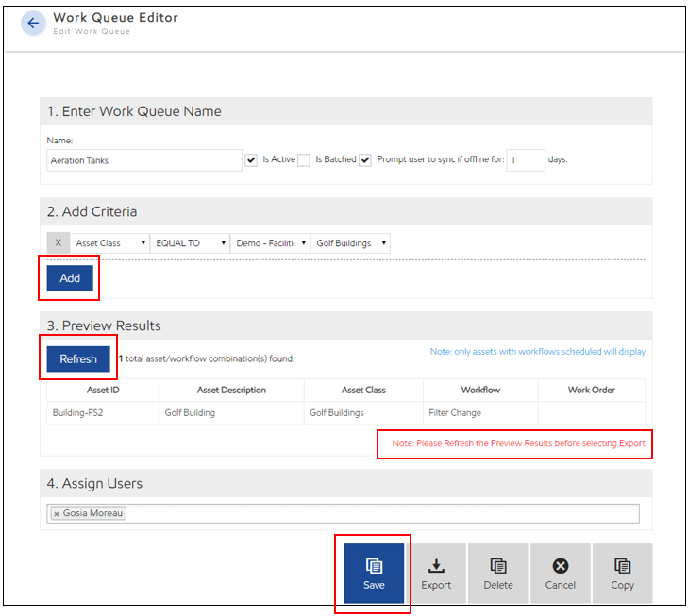
Task: Click the Export download icon
Action: [436, 574]
